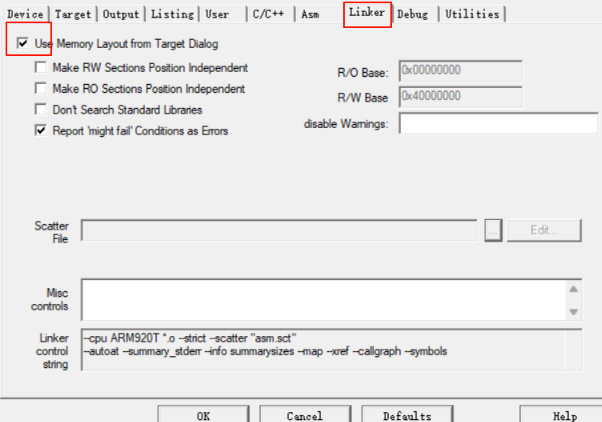
Task: Open the Debug tab
Action: (413, 14)
